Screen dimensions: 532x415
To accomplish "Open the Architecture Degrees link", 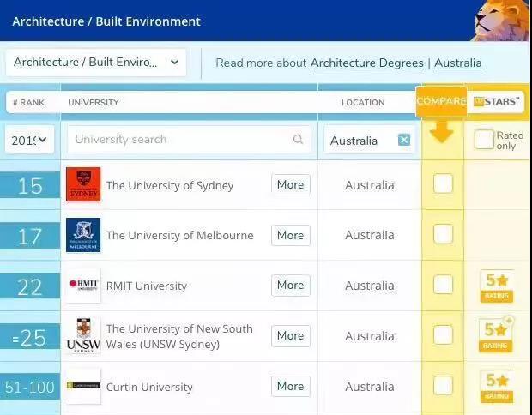I will tap(366, 63).
